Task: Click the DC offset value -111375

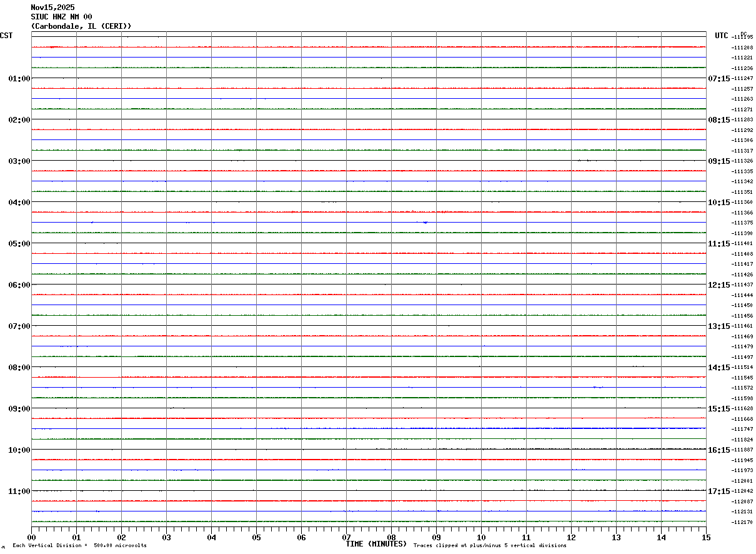Action: (742, 223)
